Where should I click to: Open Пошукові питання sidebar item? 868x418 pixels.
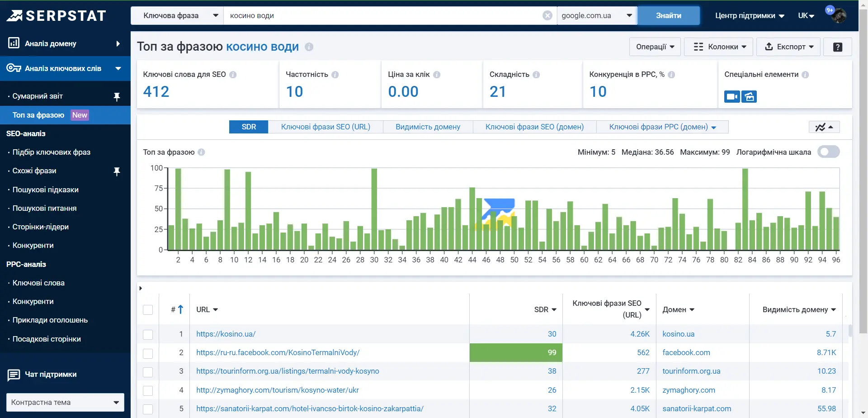(x=44, y=208)
